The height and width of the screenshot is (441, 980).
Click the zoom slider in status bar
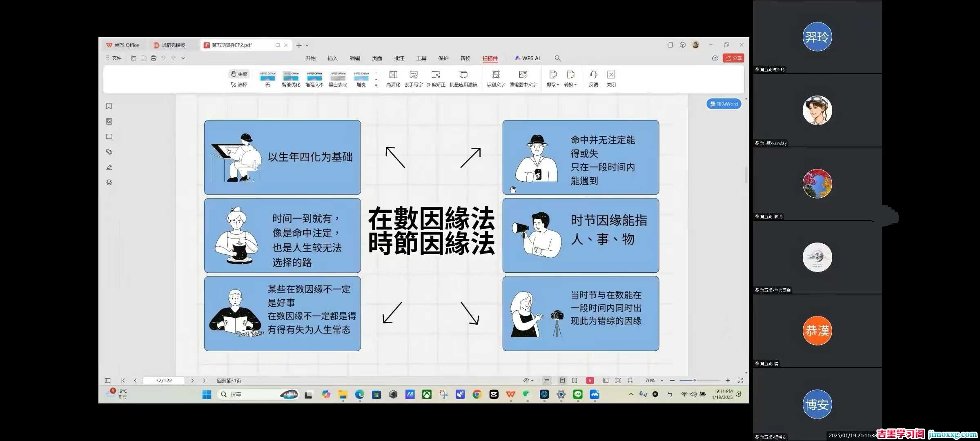(x=694, y=381)
